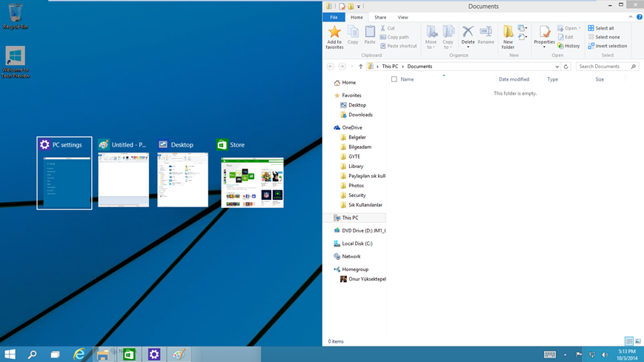This screenshot has height=362, width=644.
Task: Click Paste shortcut in ribbon
Action: 399,46
